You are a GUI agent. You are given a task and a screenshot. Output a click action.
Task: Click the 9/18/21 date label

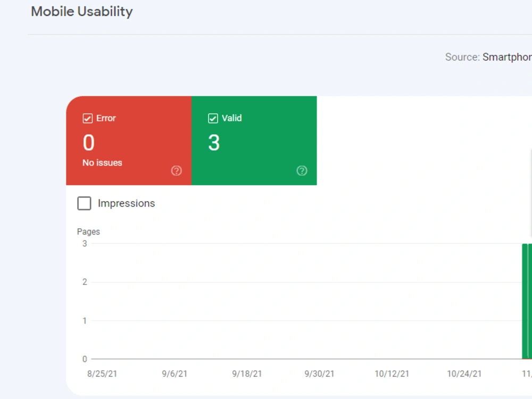coord(247,374)
